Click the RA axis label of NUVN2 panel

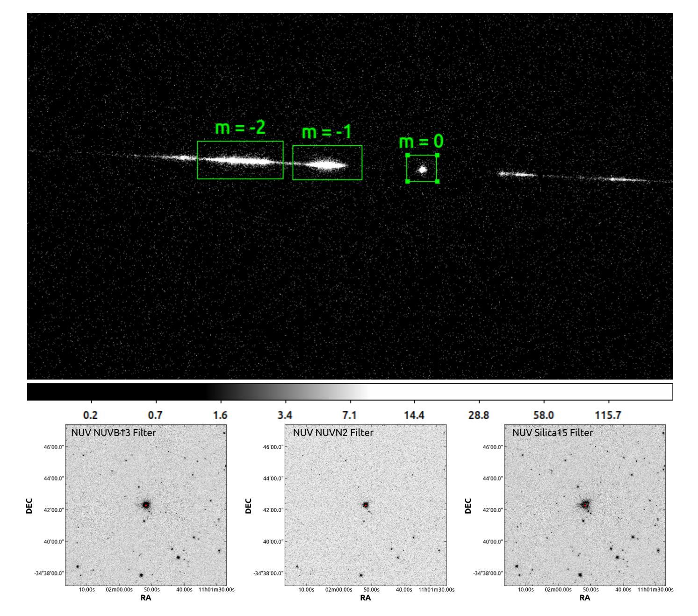click(x=366, y=597)
